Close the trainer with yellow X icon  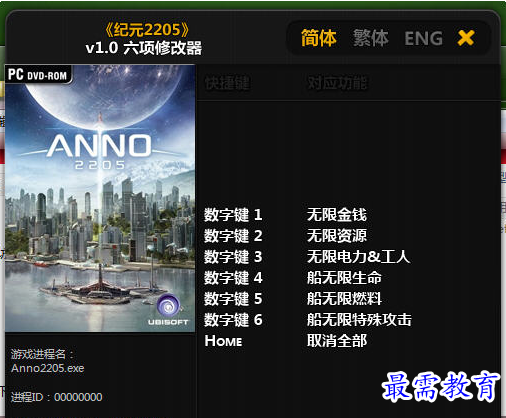pos(466,38)
